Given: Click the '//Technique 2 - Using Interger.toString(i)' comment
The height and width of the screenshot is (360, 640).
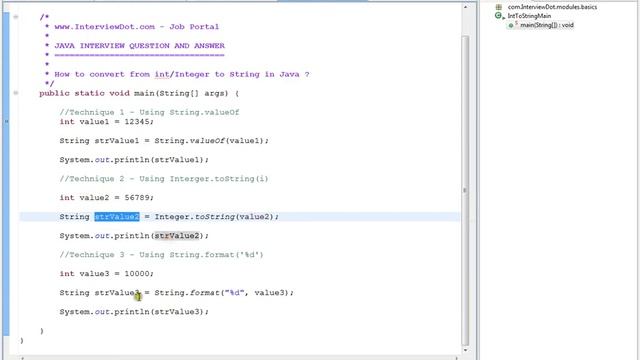Looking at the screenshot, I should tap(164, 179).
